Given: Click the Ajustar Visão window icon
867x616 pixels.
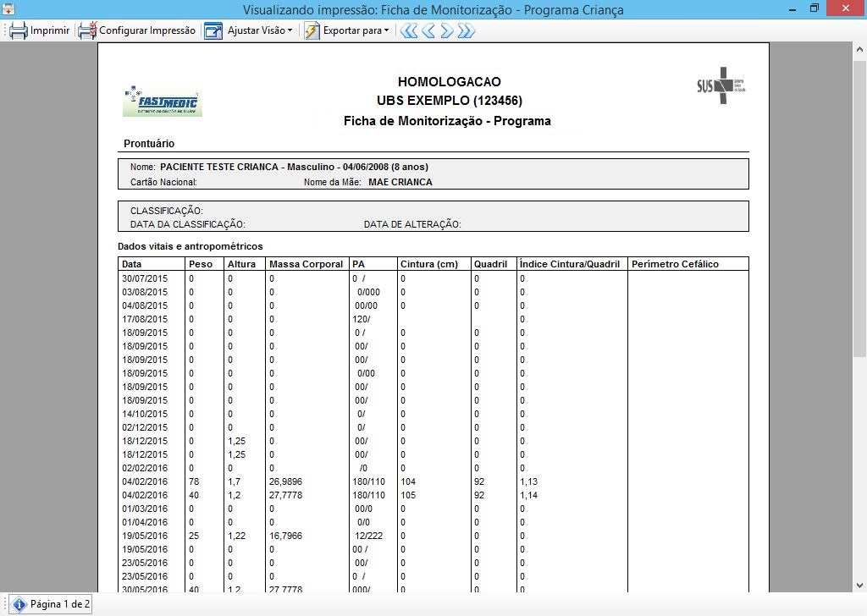Looking at the screenshot, I should coord(213,31).
